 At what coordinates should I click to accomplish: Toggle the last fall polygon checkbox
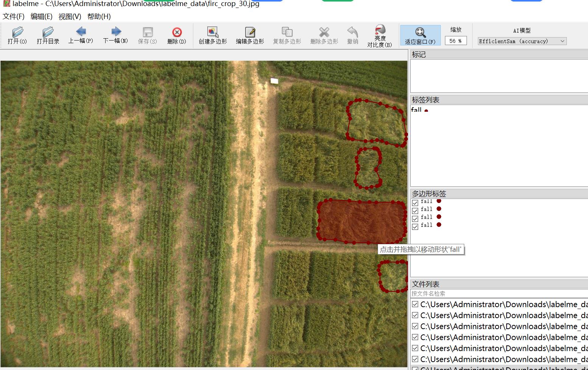click(x=415, y=226)
